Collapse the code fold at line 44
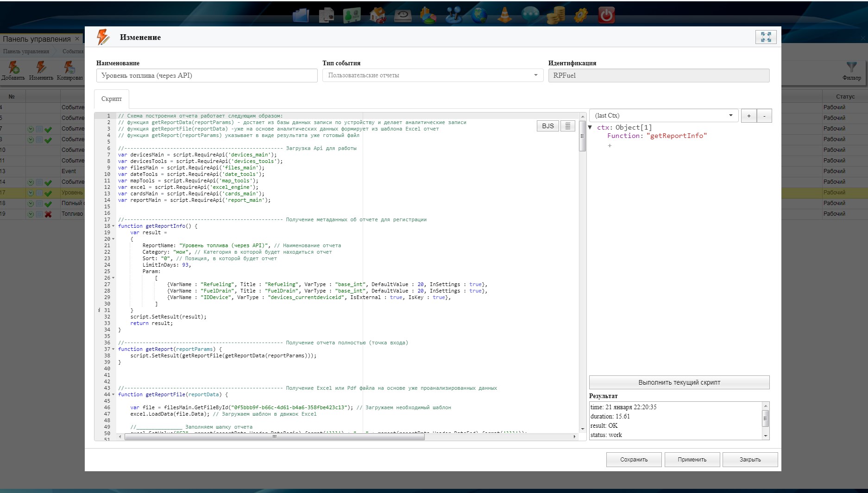This screenshot has width=868, height=493. (113, 395)
